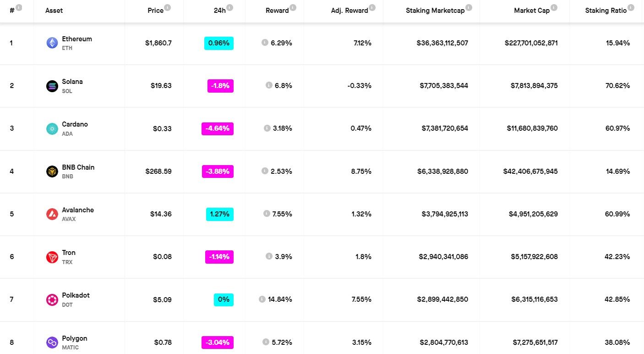644x354 pixels.
Task: Sort table by 24h change header
Action: pos(219,11)
